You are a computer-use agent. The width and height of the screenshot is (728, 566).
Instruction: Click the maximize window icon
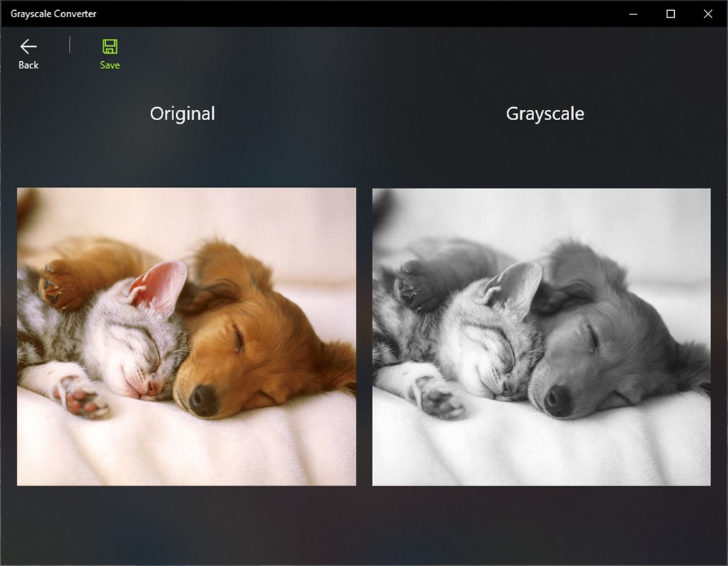(x=670, y=14)
